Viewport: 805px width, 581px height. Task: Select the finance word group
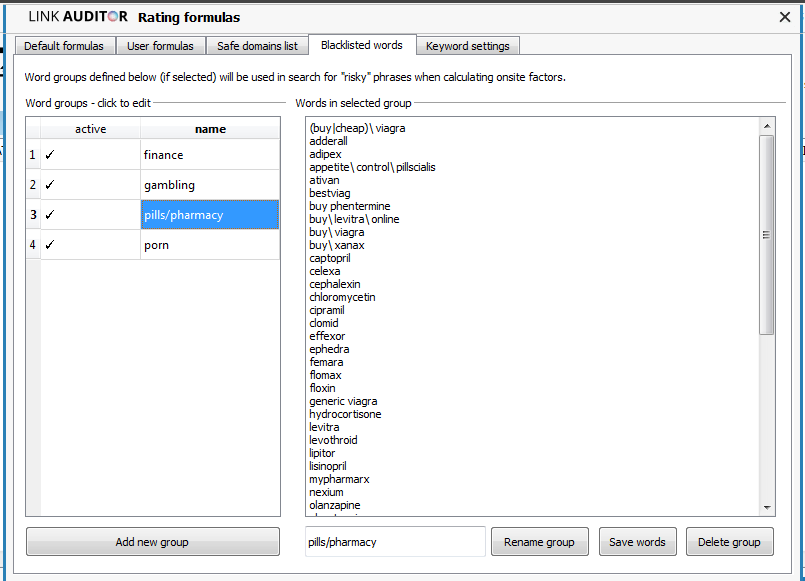point(210,154)
